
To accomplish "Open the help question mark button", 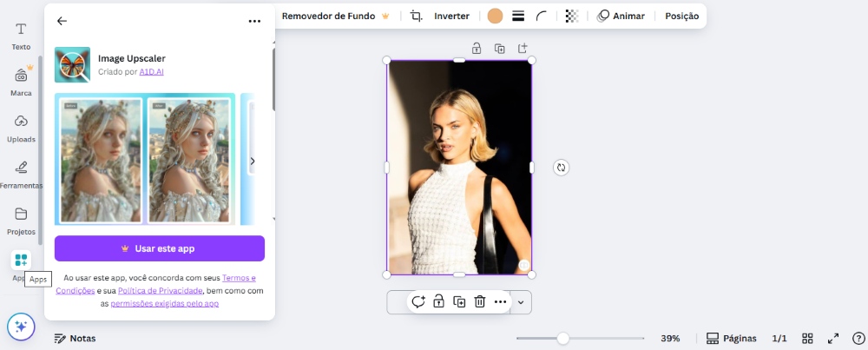I will 858,339.
